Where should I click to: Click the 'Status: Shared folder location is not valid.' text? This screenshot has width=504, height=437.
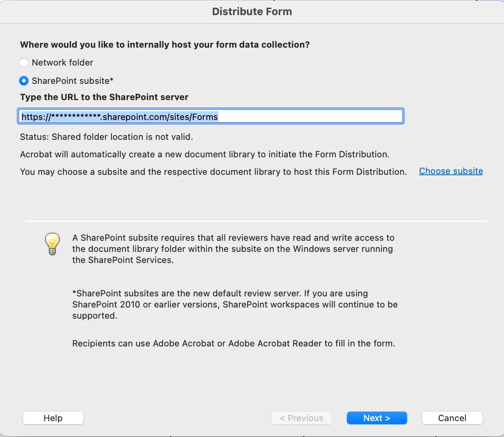tap(106, 137)
